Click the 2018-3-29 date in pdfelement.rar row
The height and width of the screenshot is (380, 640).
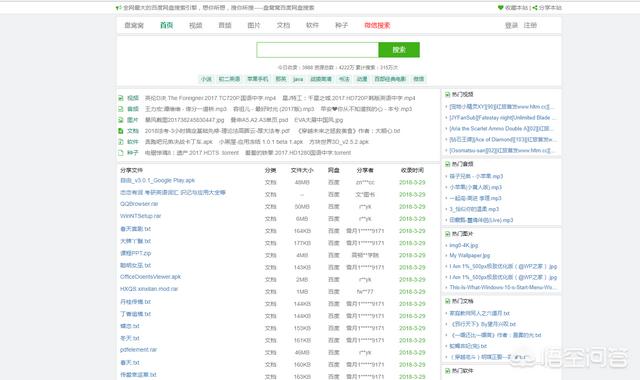[x=412, y=352]
